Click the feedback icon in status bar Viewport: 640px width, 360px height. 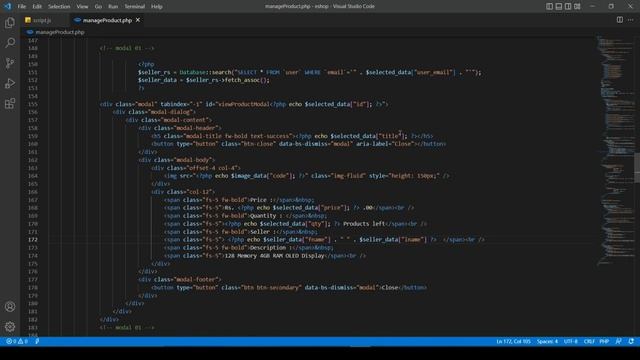point(618,341)
